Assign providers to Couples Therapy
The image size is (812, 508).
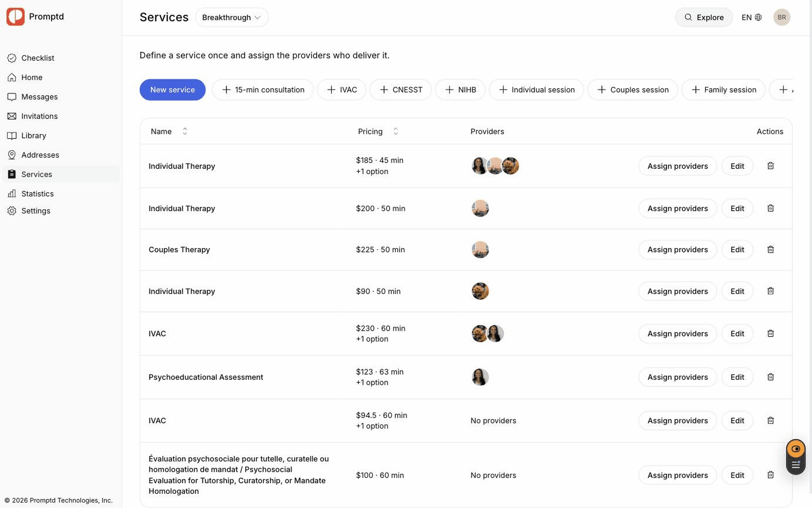click(678, 250)
